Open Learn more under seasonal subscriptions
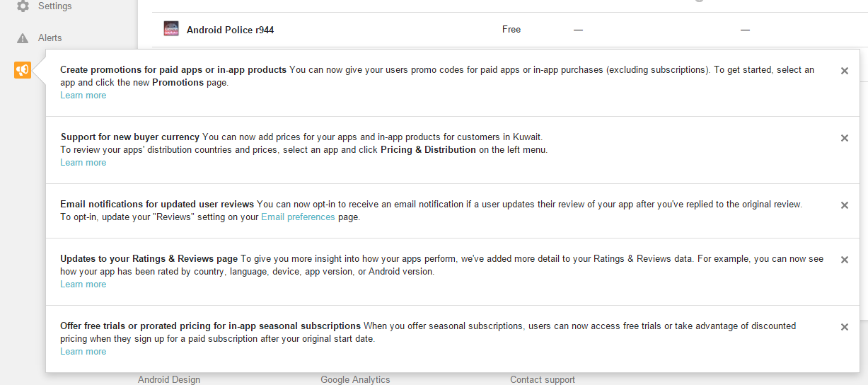Screen dimensions: 868x385 pos(83,352)
